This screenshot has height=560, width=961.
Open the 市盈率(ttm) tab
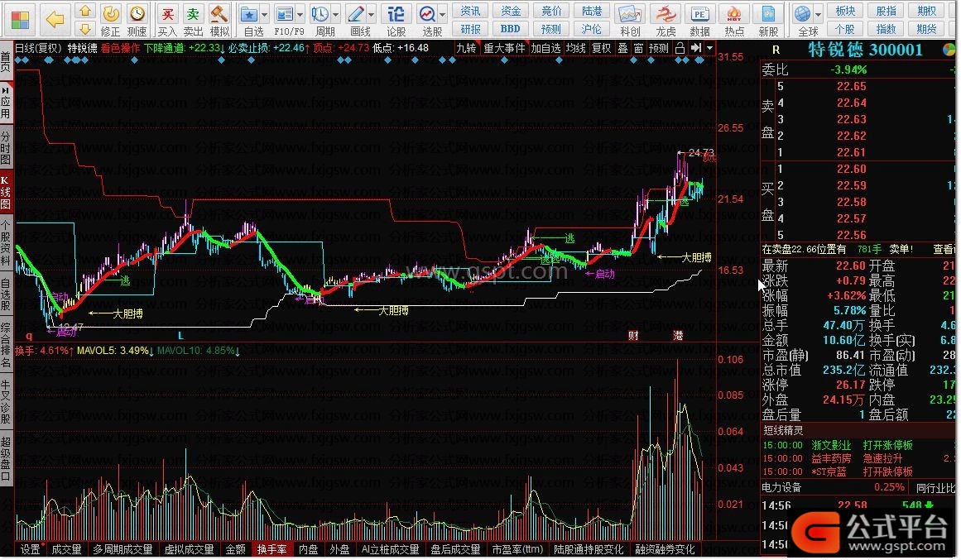[517, 549]
